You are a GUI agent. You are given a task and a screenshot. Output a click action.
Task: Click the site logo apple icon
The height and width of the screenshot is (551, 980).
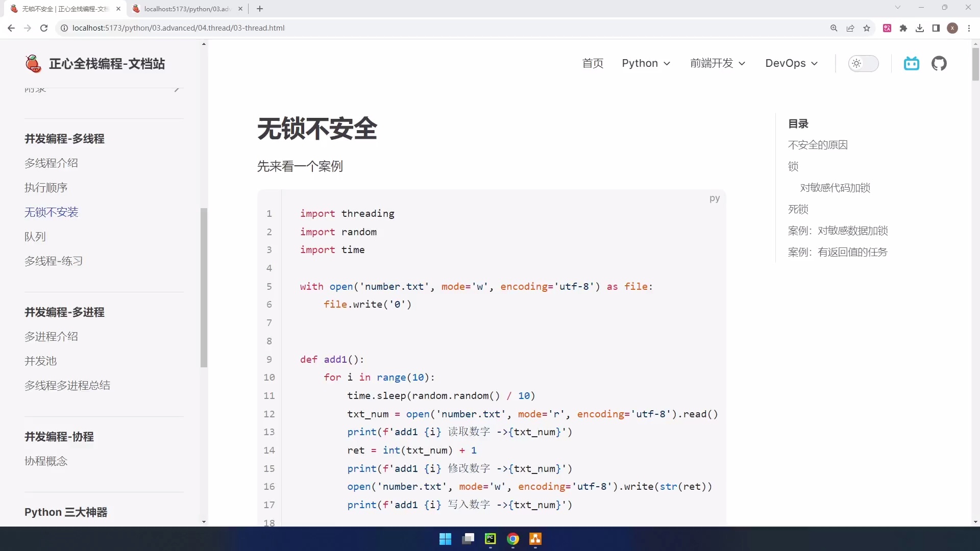pos(33,64)
